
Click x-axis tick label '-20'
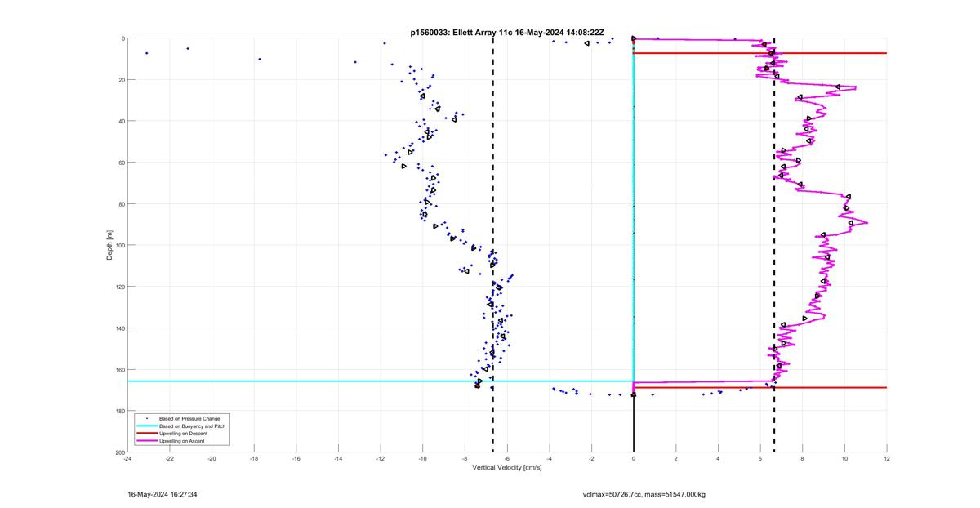(x=212, y=458)
